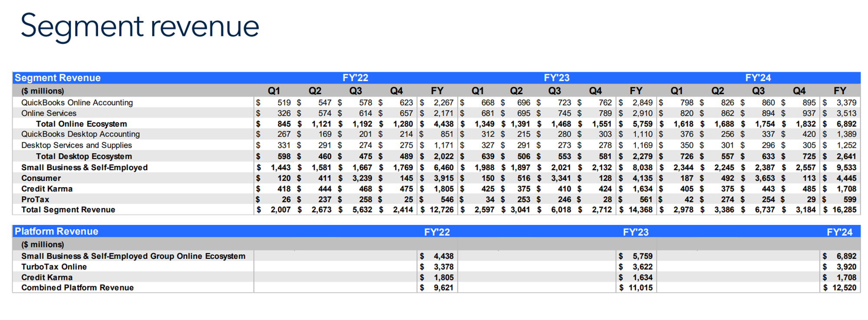
Task: Click the FY'22 heading in the Segment Revenue header
Action: click(x=355, y=78)
